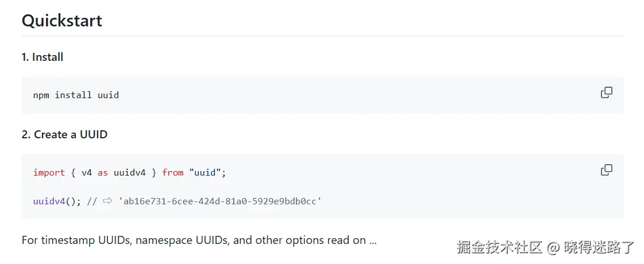Image resolution: width=644 pixels, height=264 pixels.
Task: Click the "uuid" string literal in the import line
Action: [x=205, y=172]
